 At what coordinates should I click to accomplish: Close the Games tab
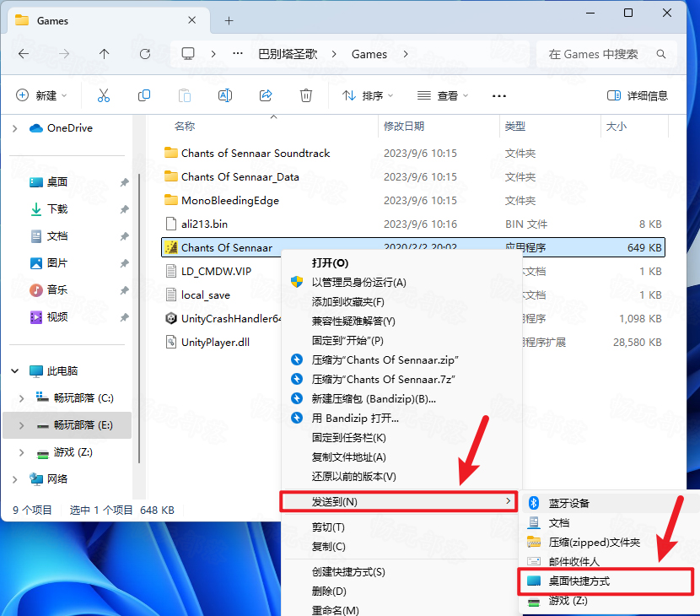pos(192,20)
